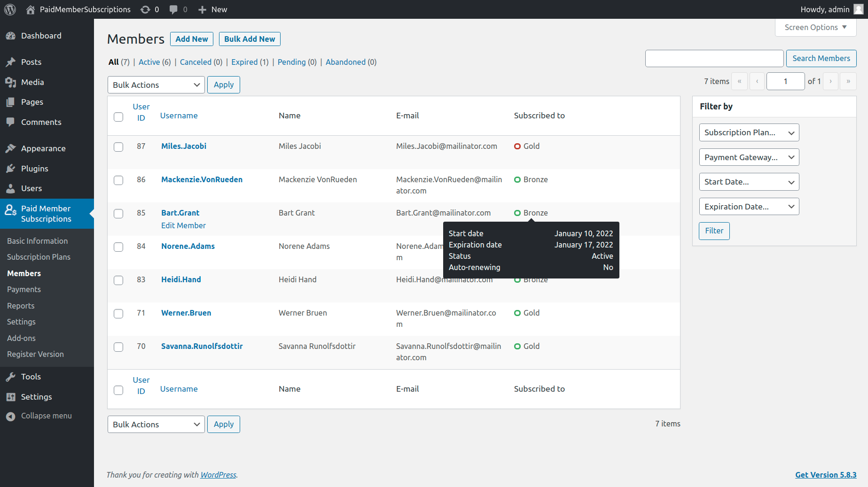Click the updates refresh icon
This screenshot has width=868, height=487.
tap(145, 9)
